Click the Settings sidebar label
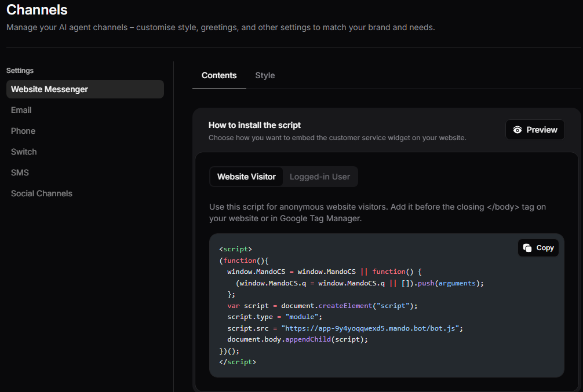Screen dimensions: 583x392 [20, 71]
